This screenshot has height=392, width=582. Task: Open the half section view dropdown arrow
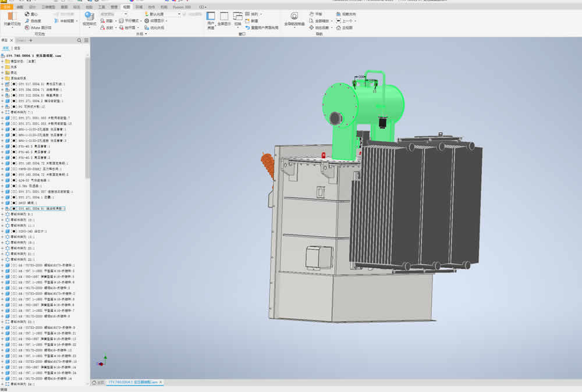[x=77, y=21]
